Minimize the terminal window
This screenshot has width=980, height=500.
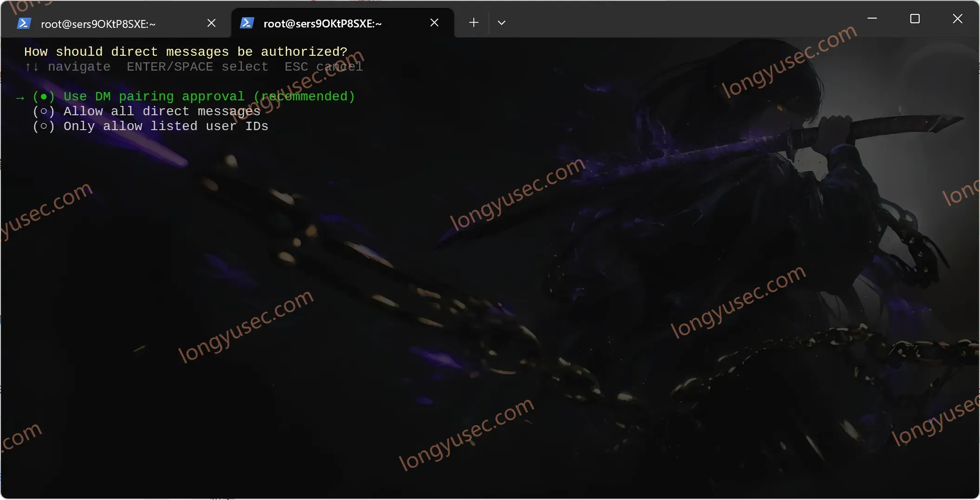[872, 19]
